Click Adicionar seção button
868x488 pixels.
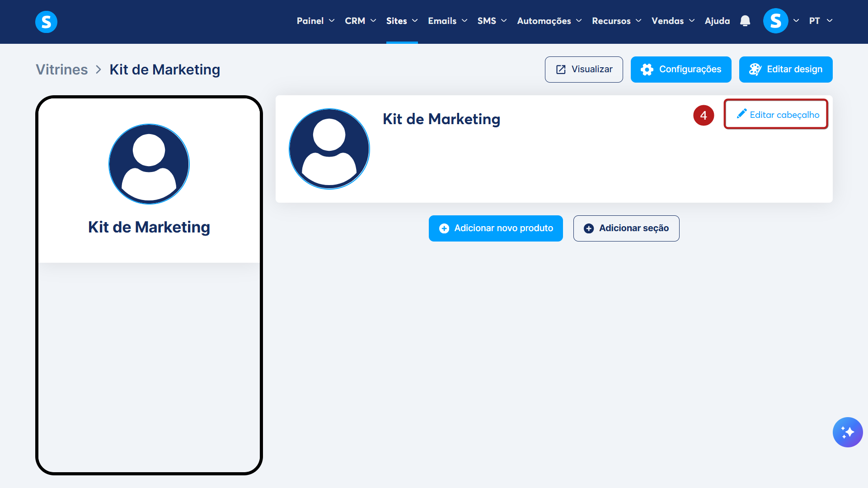pyautogui.click(x=626, y=228)
